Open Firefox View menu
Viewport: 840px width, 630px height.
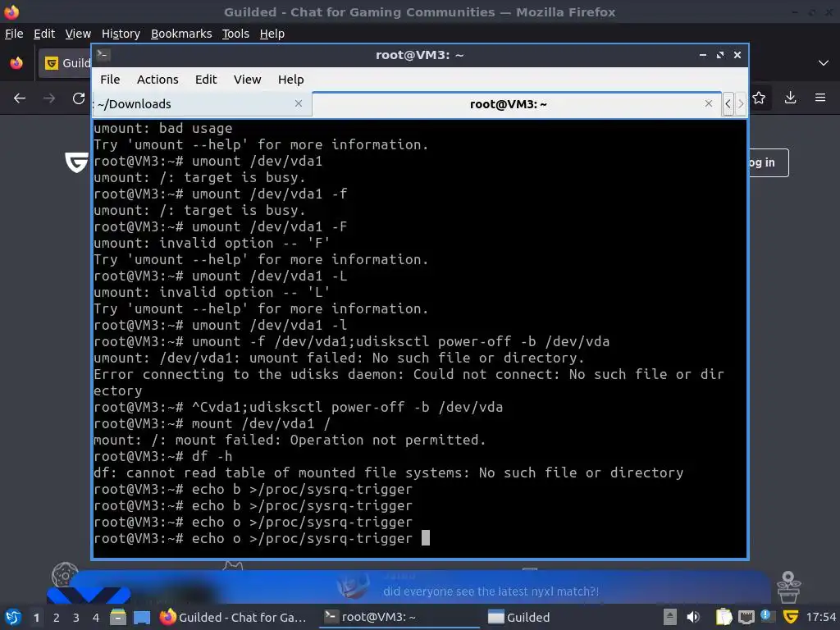click(x=78, y=34)
